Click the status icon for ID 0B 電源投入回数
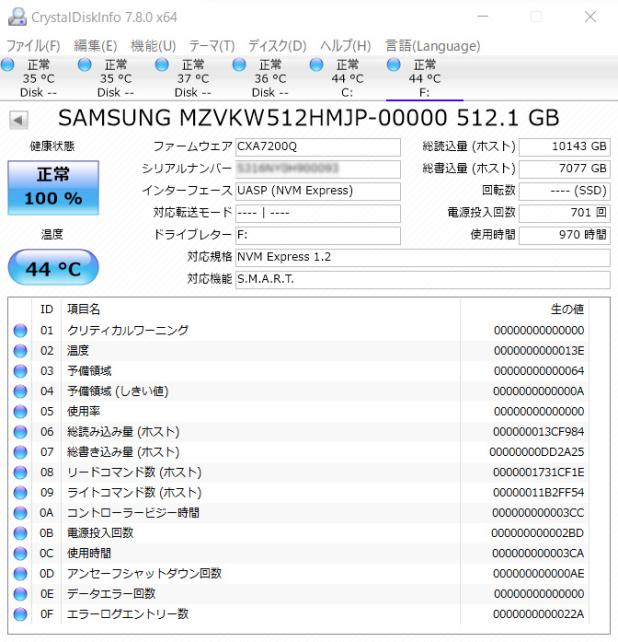 click(x=20, y=533)
